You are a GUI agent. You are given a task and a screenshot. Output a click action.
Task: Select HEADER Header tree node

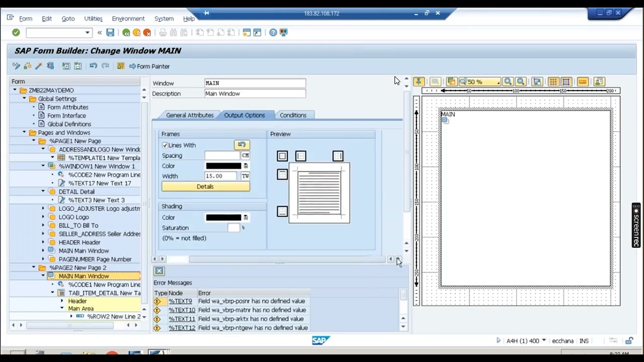point(79,242)
